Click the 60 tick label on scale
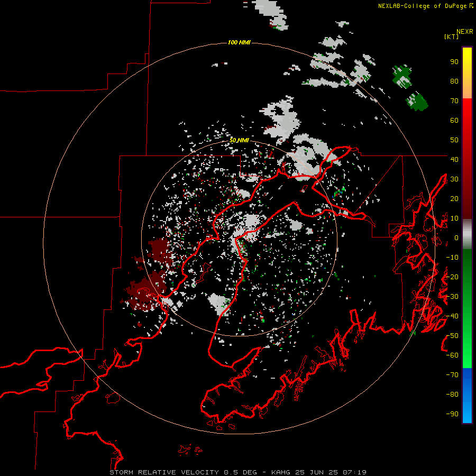Image resolution: width=476 pixels, height=476 pixels. tap(454, 121)
